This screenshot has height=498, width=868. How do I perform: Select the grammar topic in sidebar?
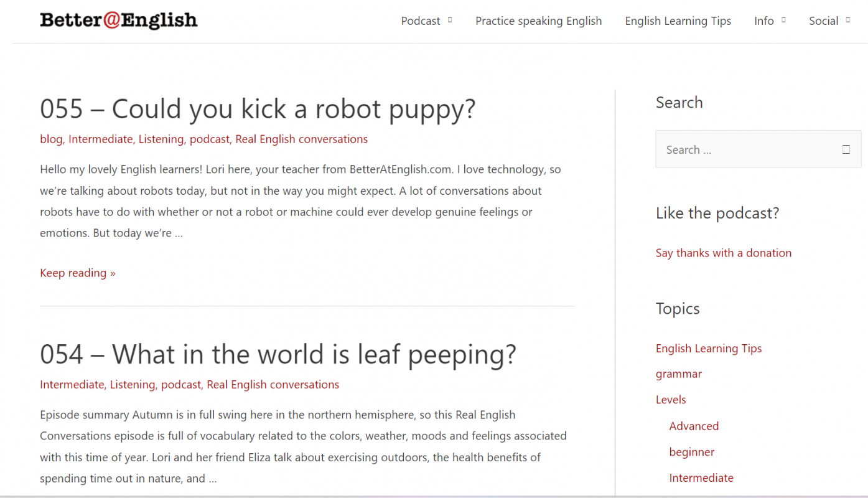coord(678,374)
